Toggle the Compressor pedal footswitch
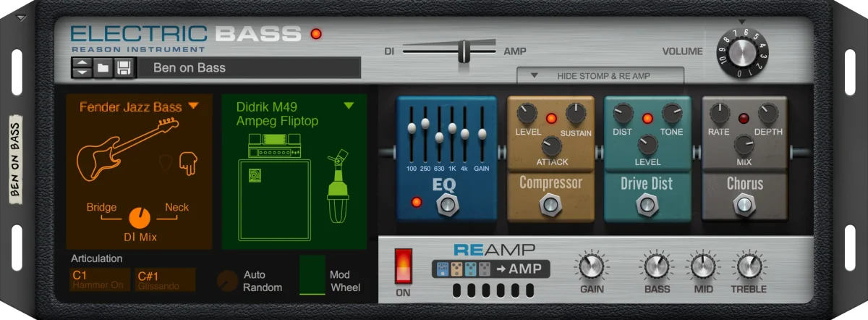This screenshot has width=868, height=320. pyautogui.click(x=550, y=206)
